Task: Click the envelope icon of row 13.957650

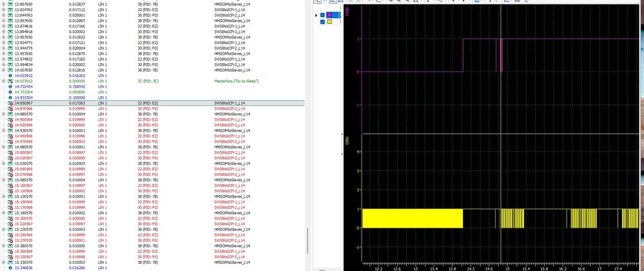Action: click(x=10, y=54)
